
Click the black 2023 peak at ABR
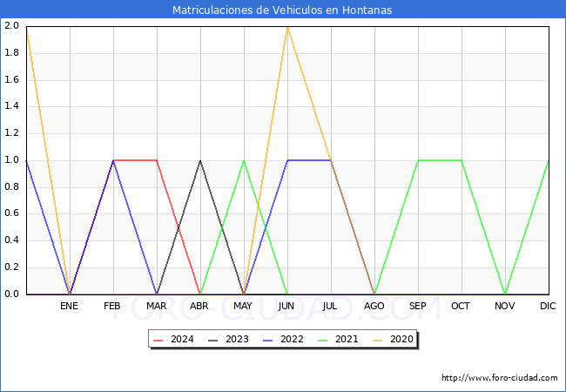200,160
